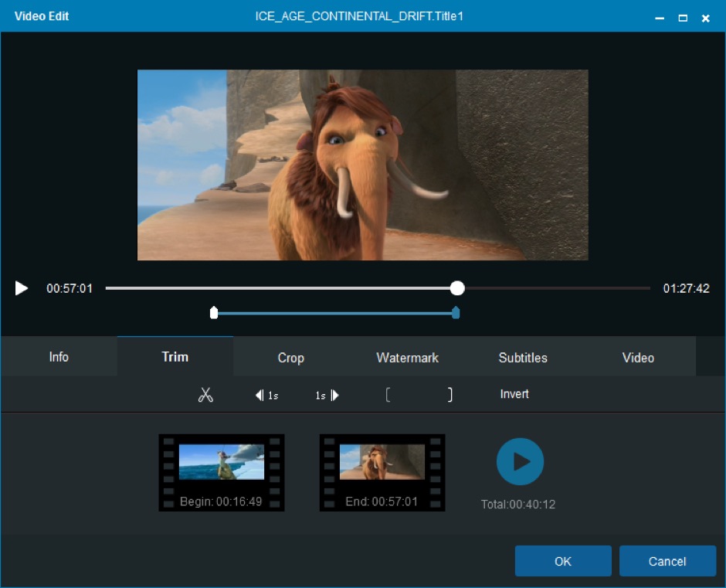Set trim end bracket marker
The image size is (726, 588).
coord(450,395)
